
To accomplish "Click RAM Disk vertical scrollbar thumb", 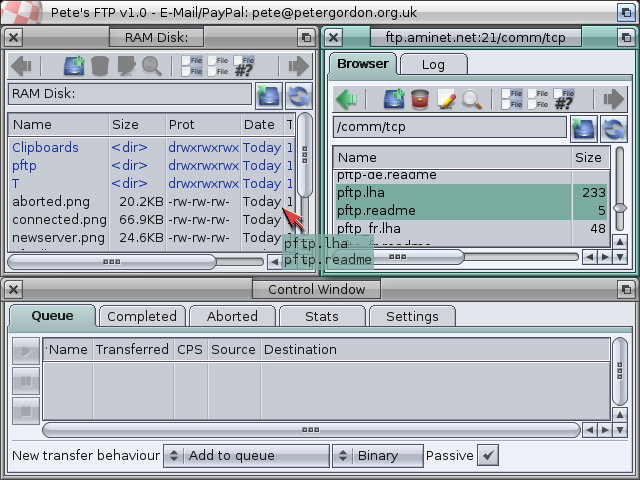I will click(x=304, y=155).
